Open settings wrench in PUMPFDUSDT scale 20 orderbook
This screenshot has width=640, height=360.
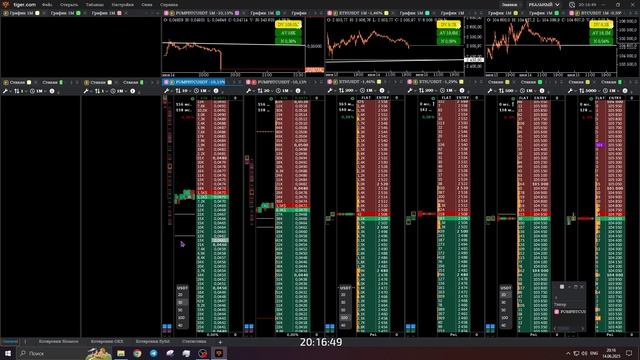[248, 91]
